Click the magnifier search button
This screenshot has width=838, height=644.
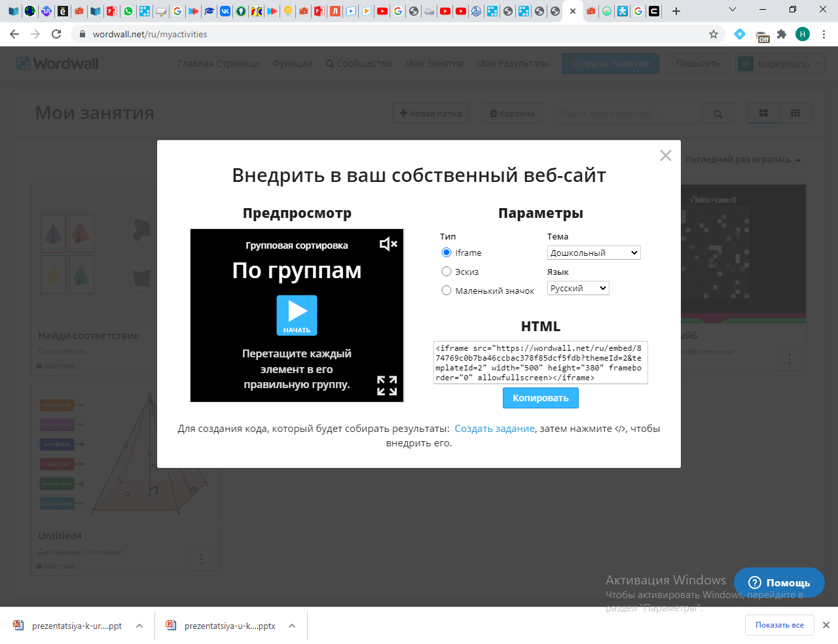[x=718, y=114]
